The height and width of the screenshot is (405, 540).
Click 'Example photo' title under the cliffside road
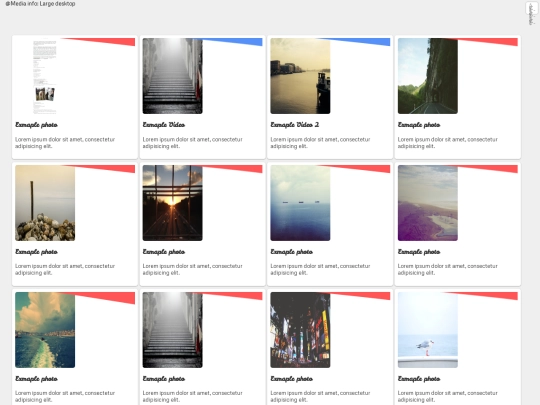pos(419,125)
